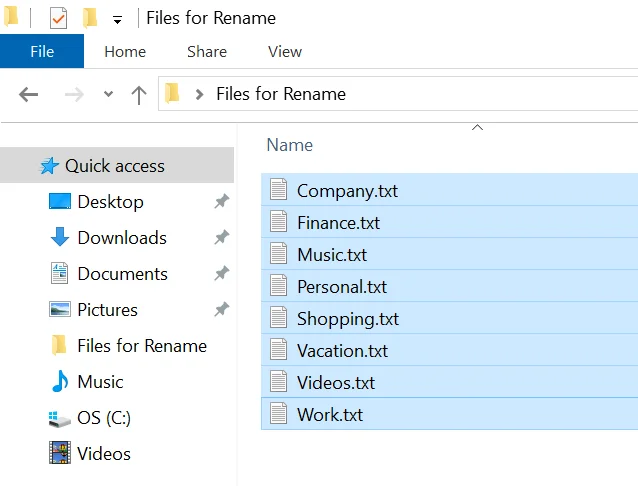Select the Work.txt file

point(329,414)
